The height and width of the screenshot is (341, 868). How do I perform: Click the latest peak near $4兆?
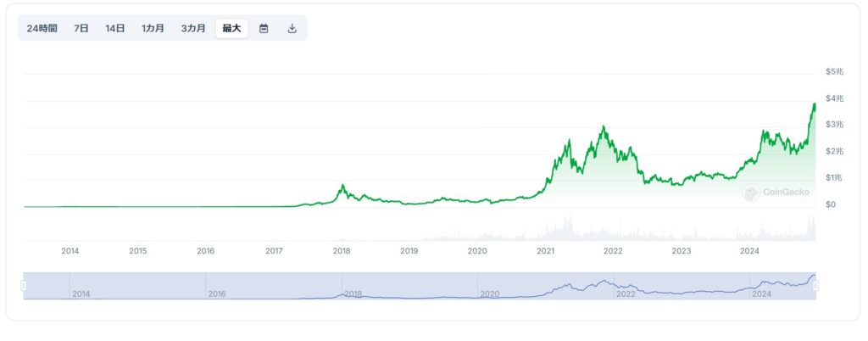coord(814,103)
